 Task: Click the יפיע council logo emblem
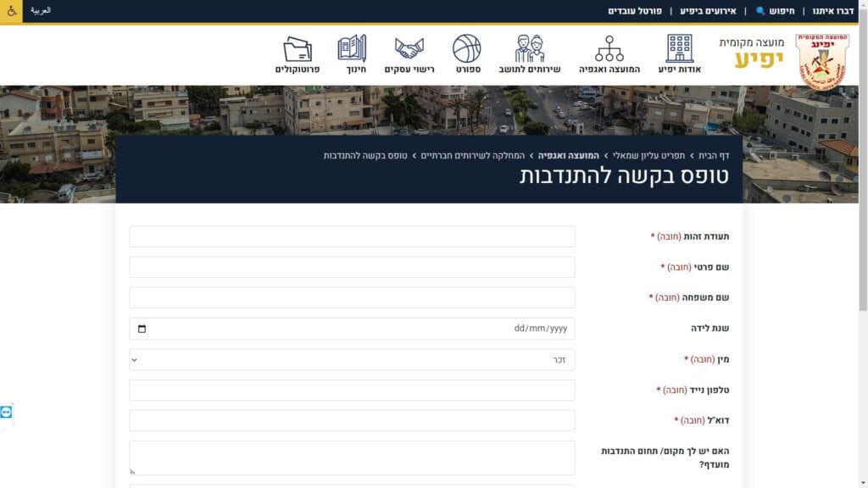[x=821, y=61]
